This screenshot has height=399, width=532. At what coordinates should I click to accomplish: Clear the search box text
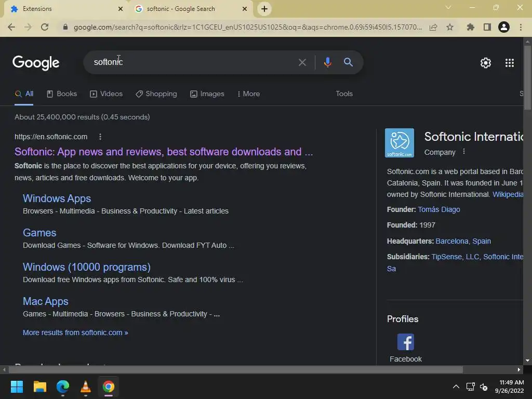tap(302, 62)
